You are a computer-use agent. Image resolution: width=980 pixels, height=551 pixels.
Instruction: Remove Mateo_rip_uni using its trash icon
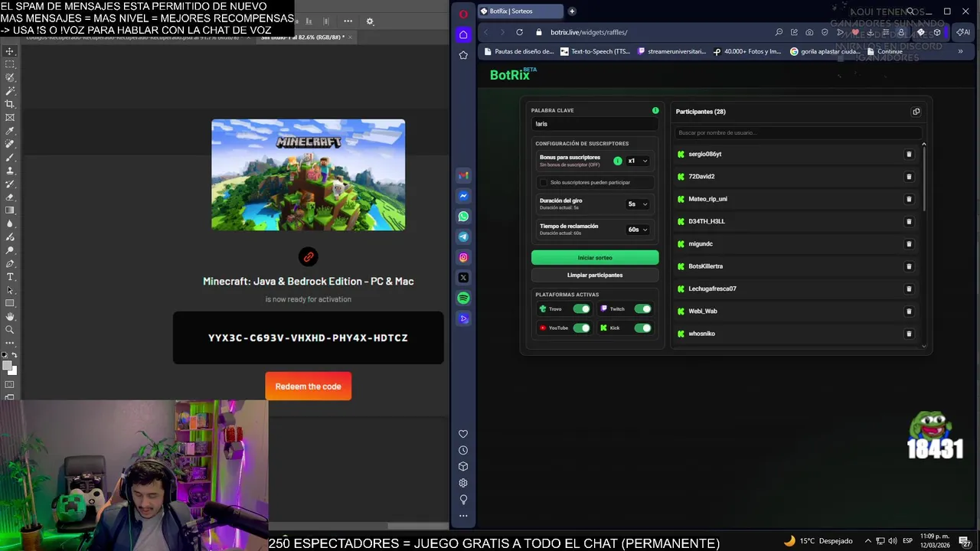pyautogui.click(x=909, y=199)
